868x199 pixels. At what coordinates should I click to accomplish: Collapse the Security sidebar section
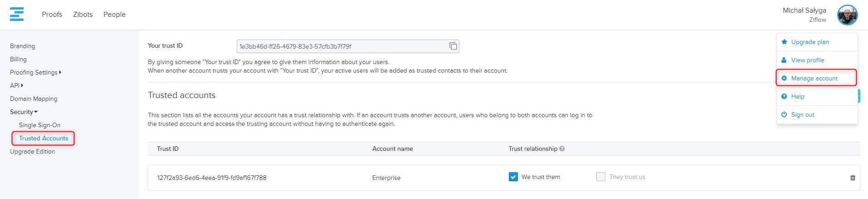(x=24, y=112)
